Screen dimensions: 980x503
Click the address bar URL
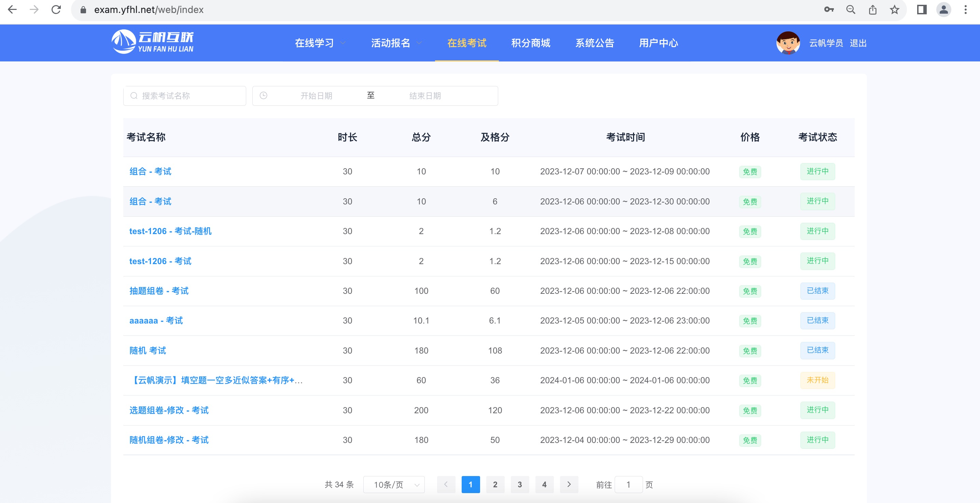pos(149,10)
